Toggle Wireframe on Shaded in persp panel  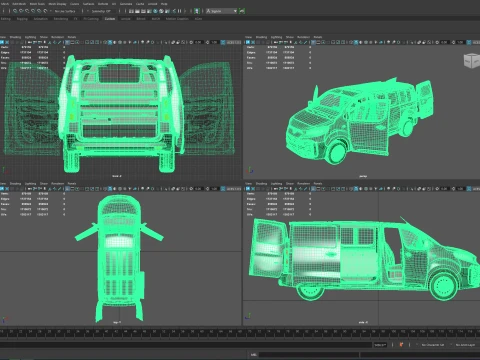click(366, 42)
